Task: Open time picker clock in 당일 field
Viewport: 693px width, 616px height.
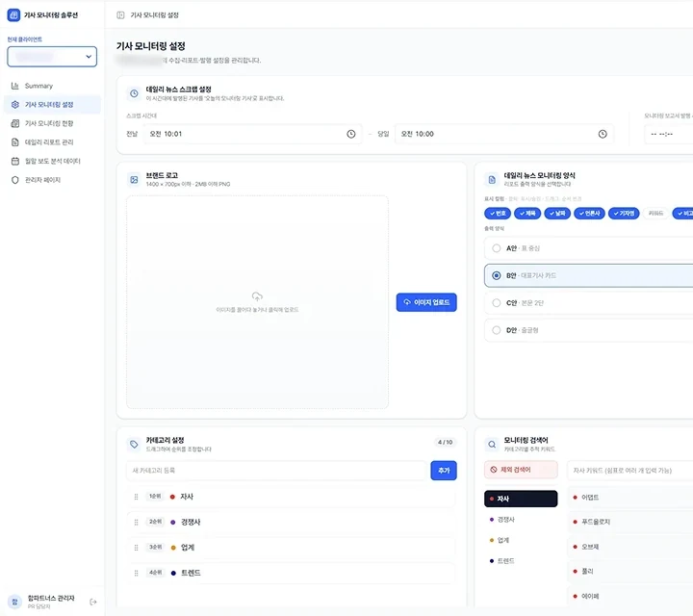Action: coord(603,134)
